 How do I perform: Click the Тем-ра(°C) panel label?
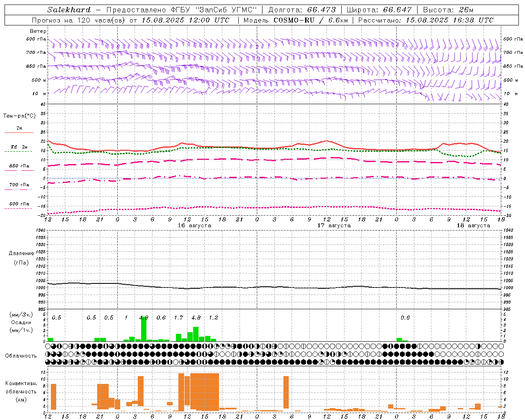19,116
